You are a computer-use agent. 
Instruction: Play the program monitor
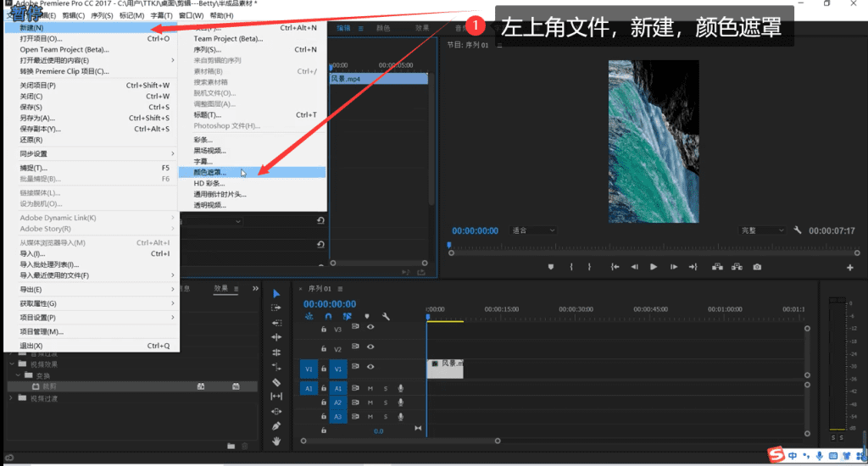(x=654, y=267)
